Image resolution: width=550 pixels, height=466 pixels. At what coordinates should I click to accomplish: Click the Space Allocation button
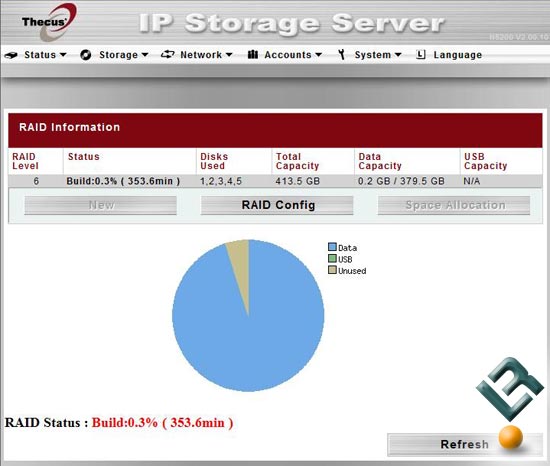click(454, 205)
